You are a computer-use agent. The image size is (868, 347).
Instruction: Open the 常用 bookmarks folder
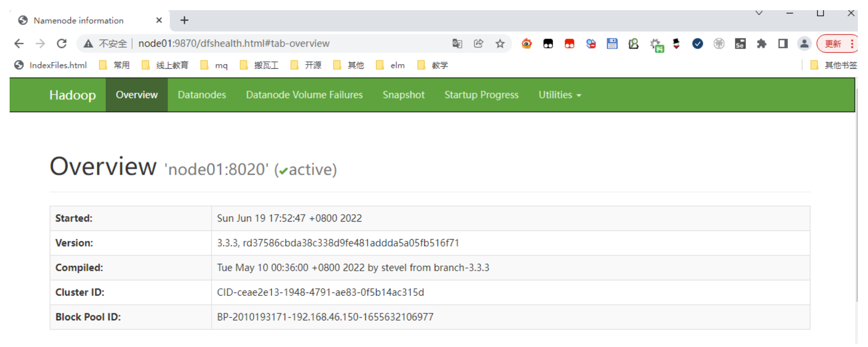[x=115, y=65]
